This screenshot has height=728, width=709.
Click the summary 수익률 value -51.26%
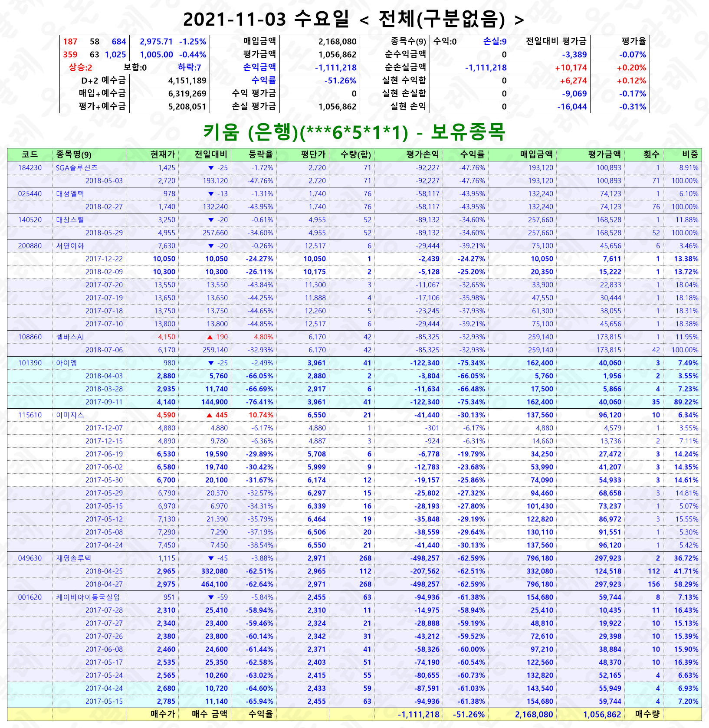point(341,81)
